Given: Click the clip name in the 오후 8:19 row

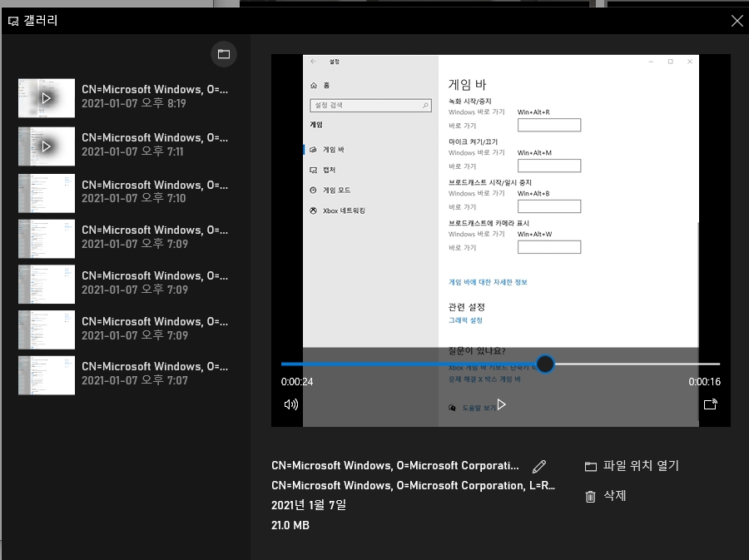Looking at the screenshot, I should pyautogui.click(x=155, y=89).
